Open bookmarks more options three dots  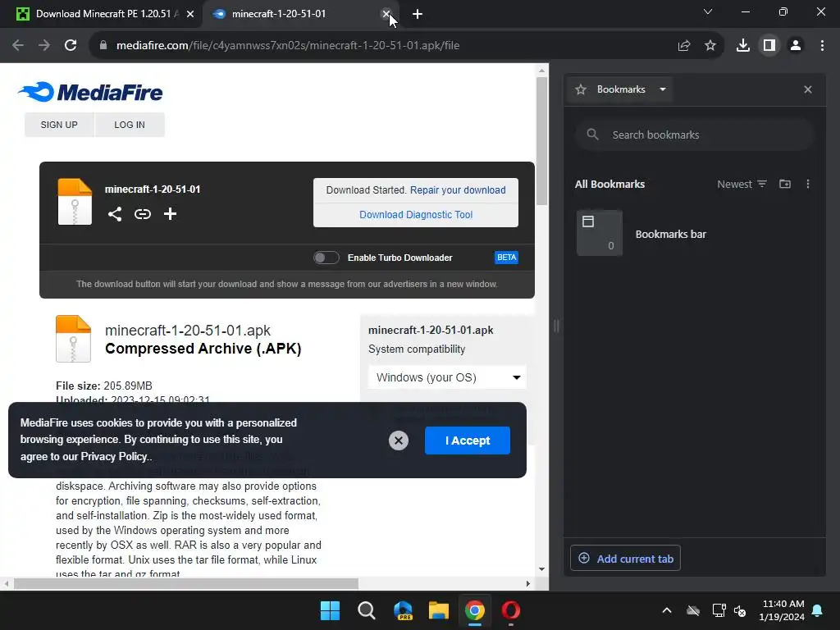click(808, 185)
